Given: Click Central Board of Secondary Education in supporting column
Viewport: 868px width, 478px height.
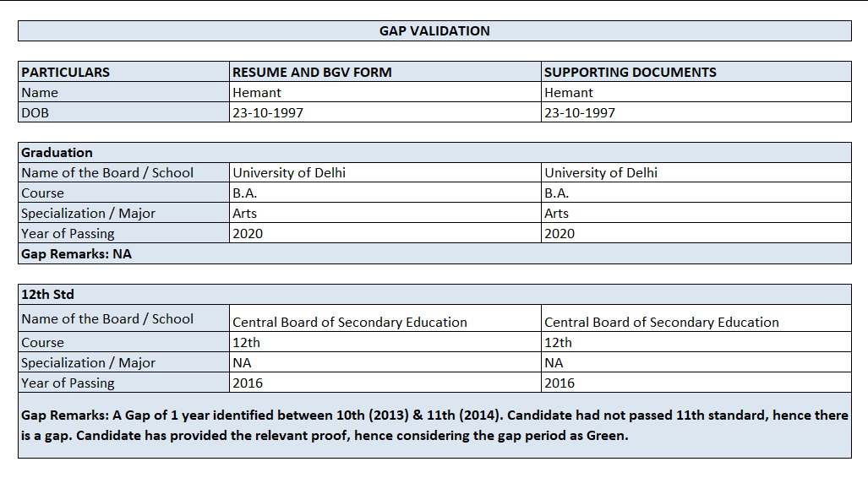Looking at the screenshot, I should click(x=661, y=322).
